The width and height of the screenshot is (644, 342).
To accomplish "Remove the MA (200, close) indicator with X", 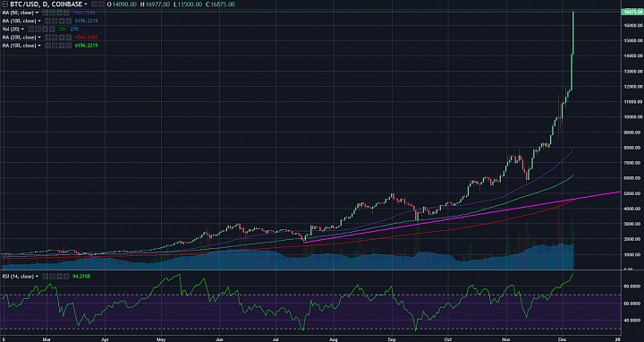I will [x=68, y=38].
